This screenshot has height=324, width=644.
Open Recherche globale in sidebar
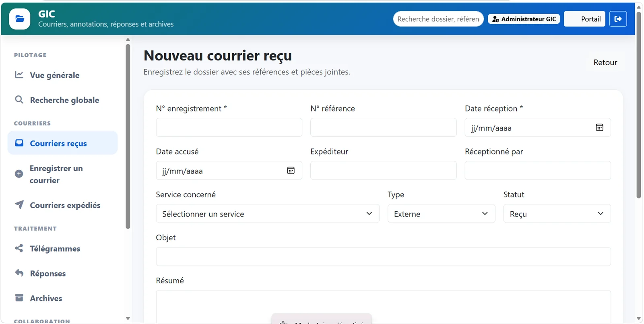click(x=62, y=100)
